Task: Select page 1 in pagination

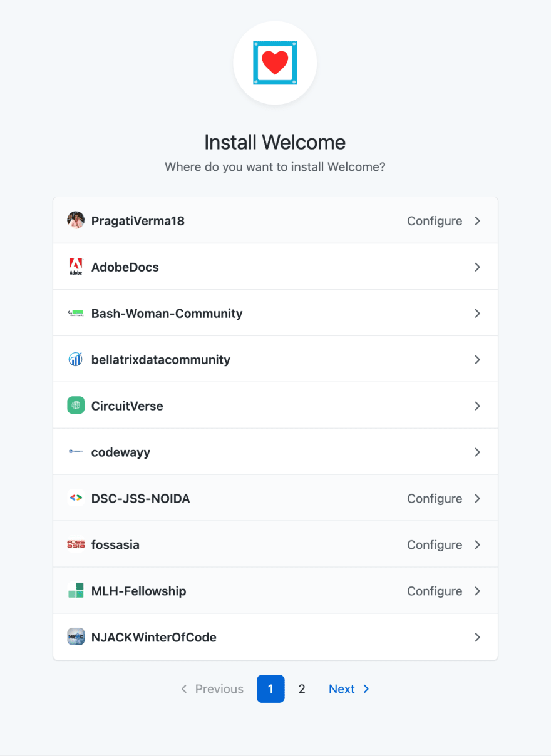Action: (x=270, y=689)
